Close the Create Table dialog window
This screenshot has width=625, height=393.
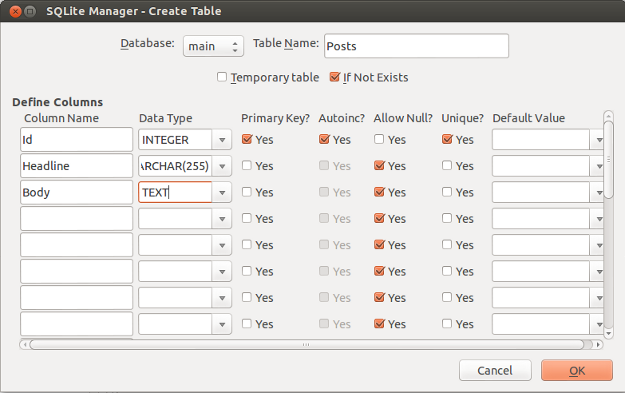pyautogui.click(x=15, y=11)
